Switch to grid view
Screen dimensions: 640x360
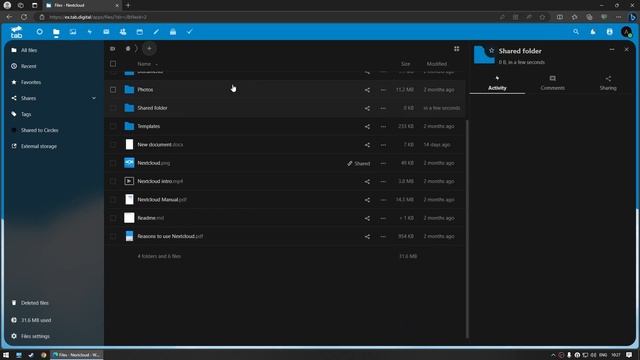pyautogui.click(x=456, y=49)
